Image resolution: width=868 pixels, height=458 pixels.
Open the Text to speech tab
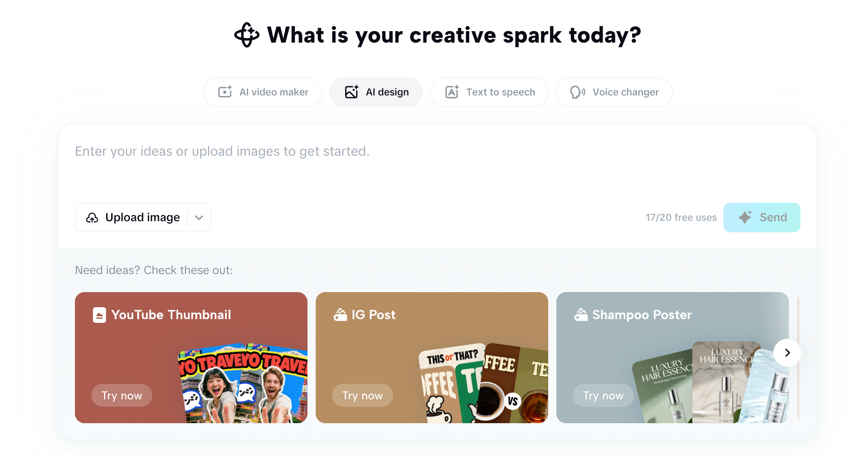[x=489, y=92]
